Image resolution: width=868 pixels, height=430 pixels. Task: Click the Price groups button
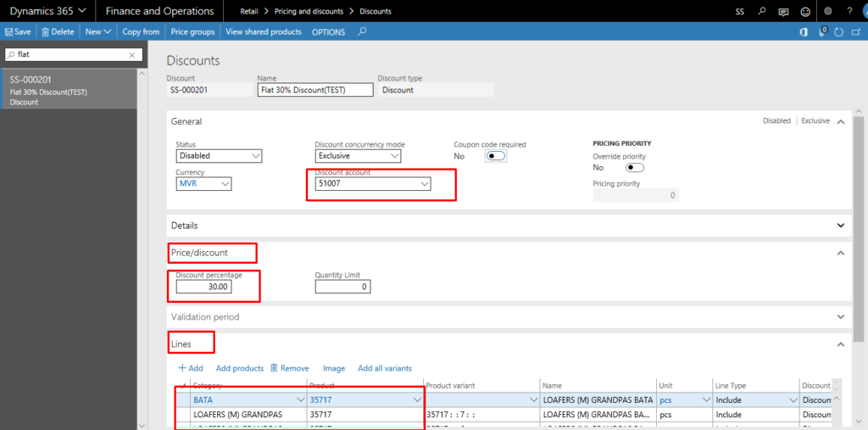[x=192, y=32]
